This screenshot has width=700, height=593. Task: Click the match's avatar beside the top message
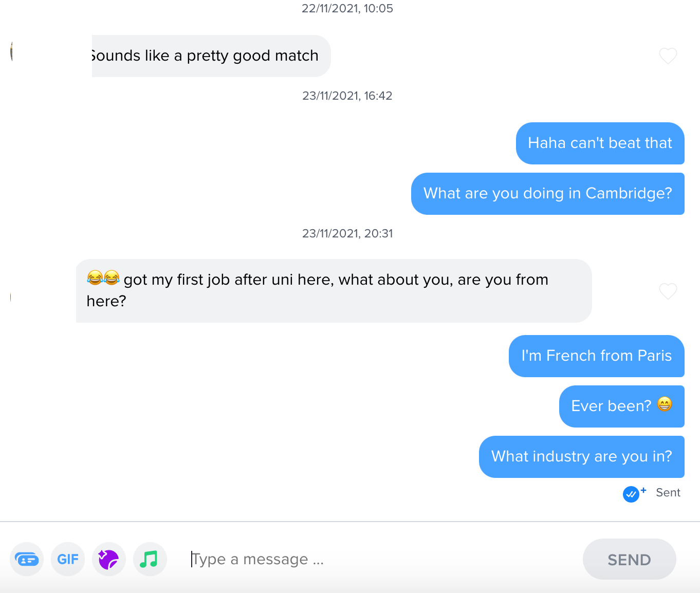(x=11, y=52)
